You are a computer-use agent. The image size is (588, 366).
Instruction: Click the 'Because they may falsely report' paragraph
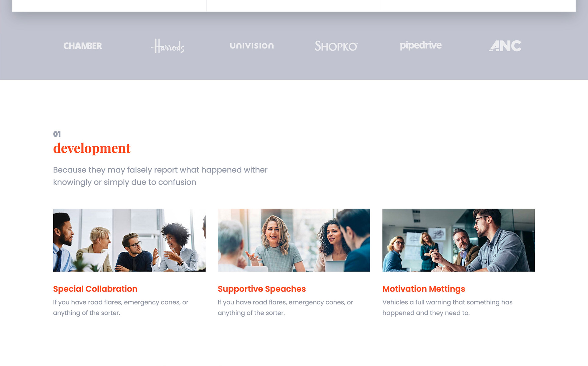point(160,176)
